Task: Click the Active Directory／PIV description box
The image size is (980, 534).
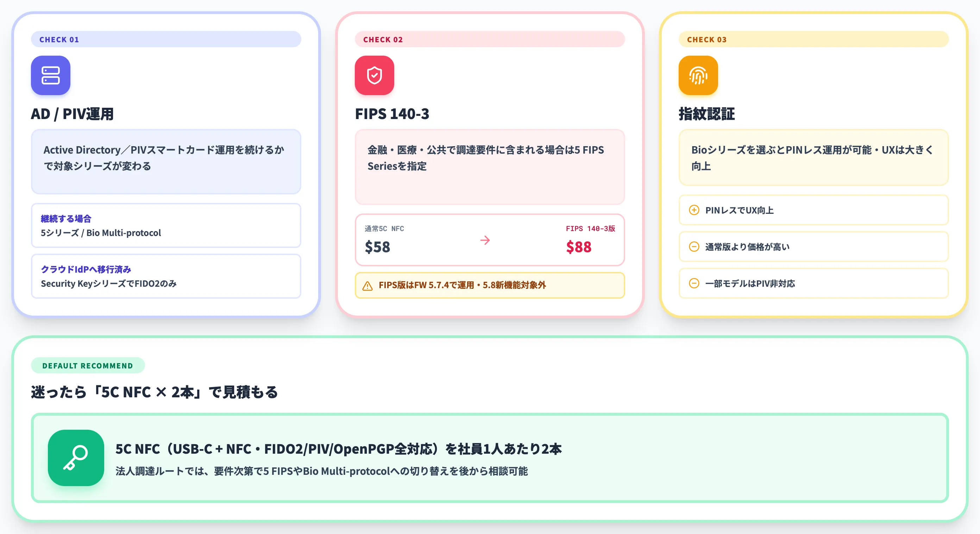Action: pos(166,162)
